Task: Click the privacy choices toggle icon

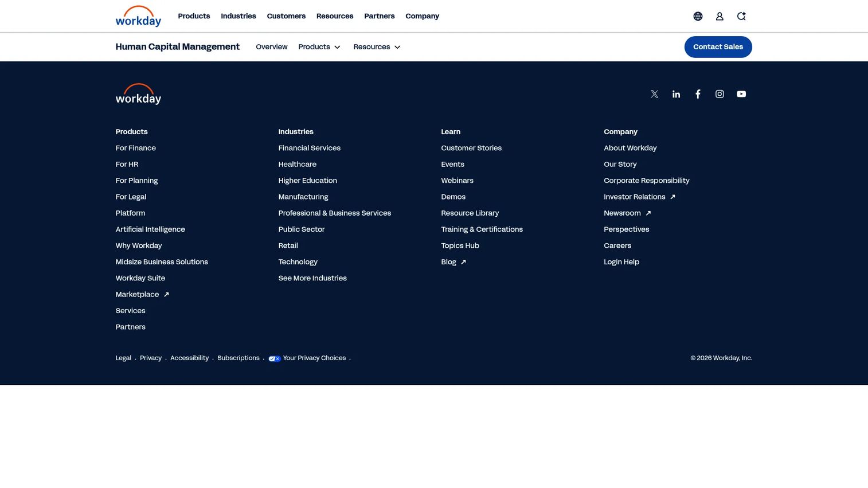Action: coord(275,358)
